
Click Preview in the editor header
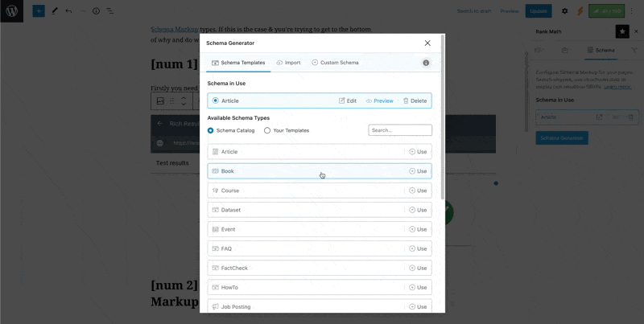[x=510, y=11]
